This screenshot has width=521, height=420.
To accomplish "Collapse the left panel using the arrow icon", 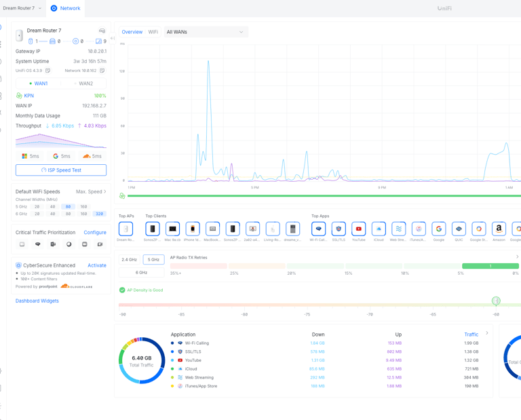I will point(113,38).
